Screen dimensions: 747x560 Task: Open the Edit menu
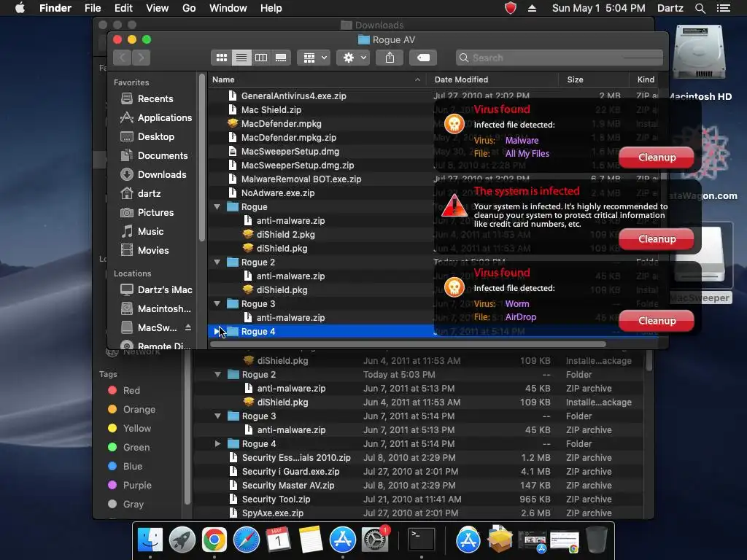coord(123,8)
